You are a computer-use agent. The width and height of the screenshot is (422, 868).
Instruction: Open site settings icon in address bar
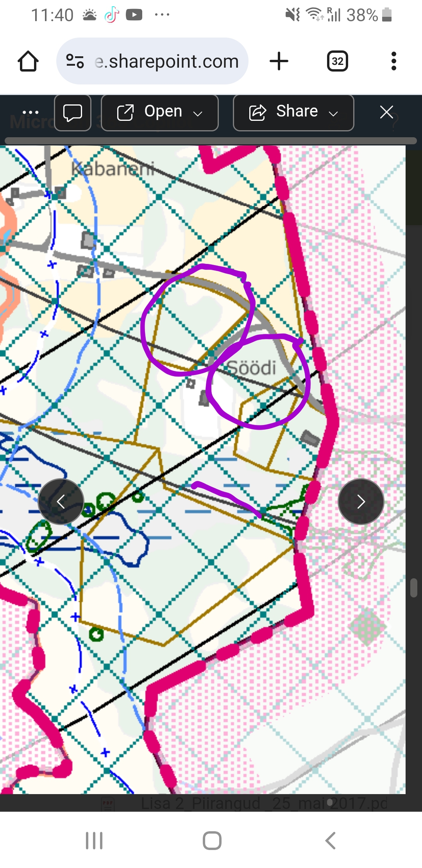75,61
